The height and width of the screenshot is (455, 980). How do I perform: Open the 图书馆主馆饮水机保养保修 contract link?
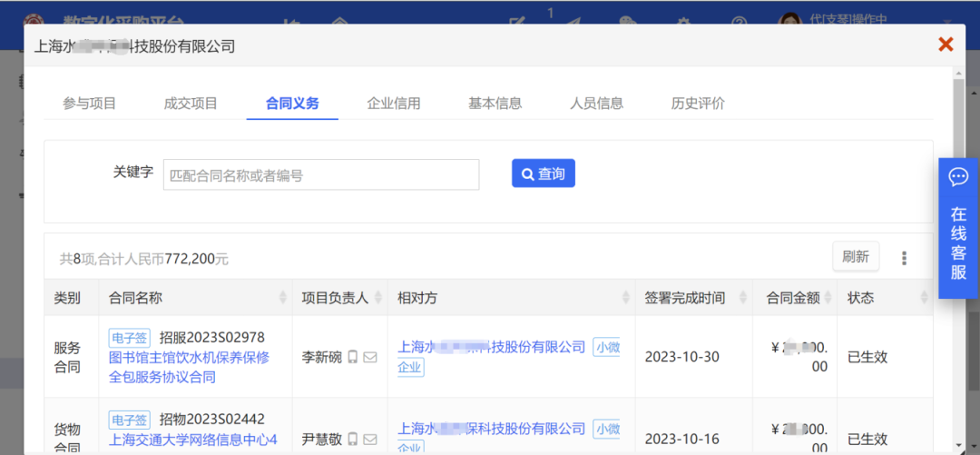point(189,357)
